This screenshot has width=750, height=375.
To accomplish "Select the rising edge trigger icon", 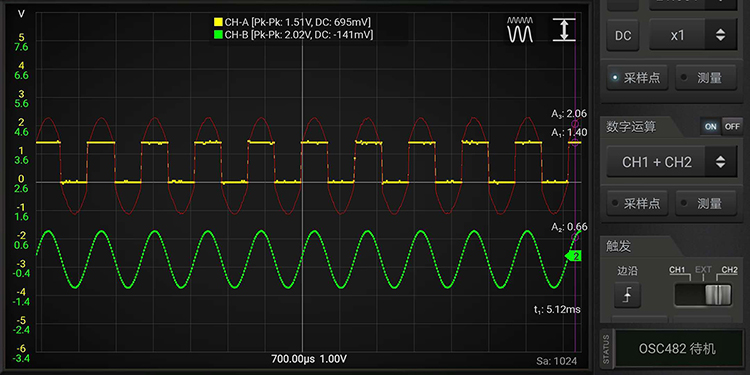I will tap(628, 296).
